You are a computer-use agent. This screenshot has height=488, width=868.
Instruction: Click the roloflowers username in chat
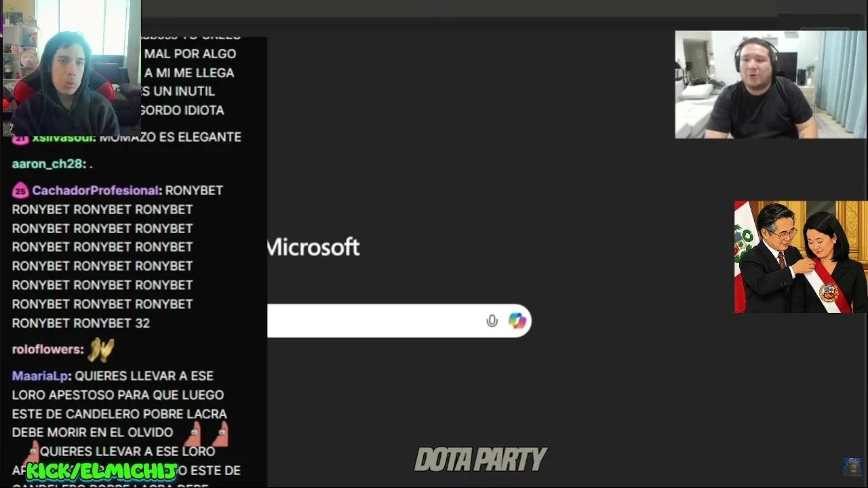tap(45, 349)
